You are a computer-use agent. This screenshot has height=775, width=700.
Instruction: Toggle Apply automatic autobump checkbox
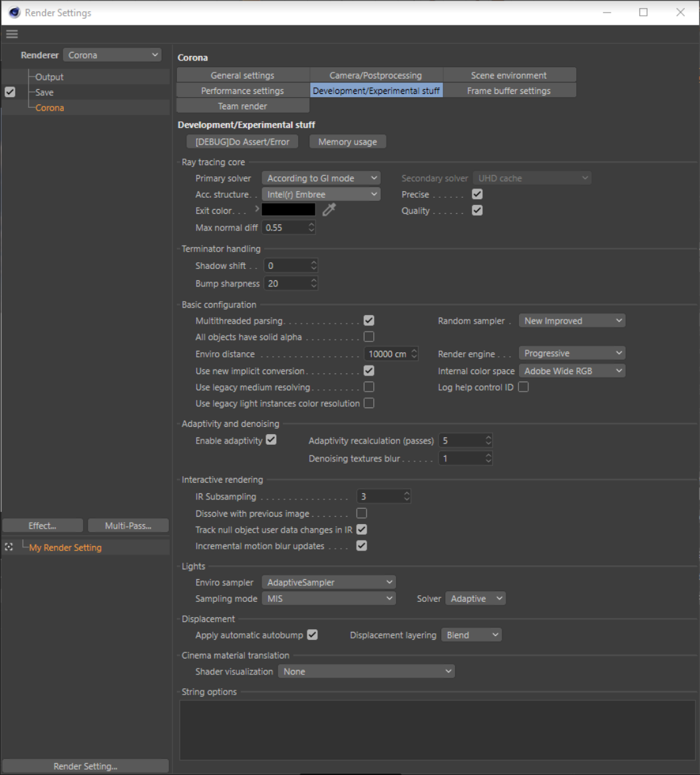312,635
